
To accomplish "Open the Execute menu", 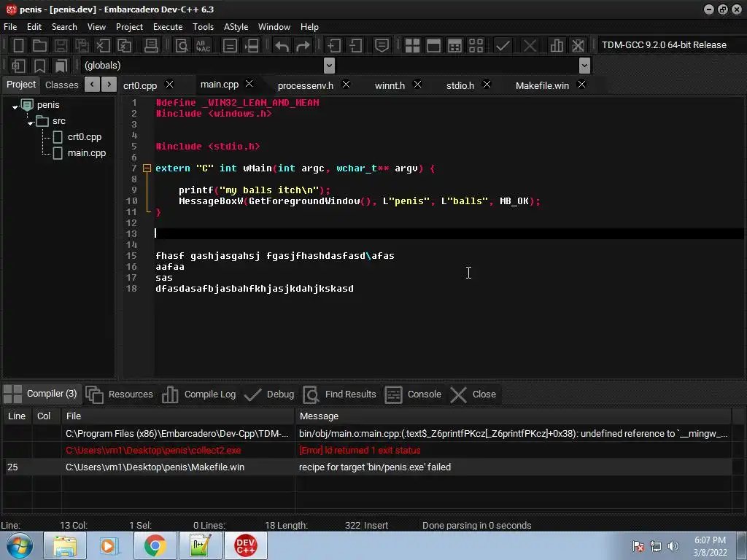I will click(x=168, y=27).
